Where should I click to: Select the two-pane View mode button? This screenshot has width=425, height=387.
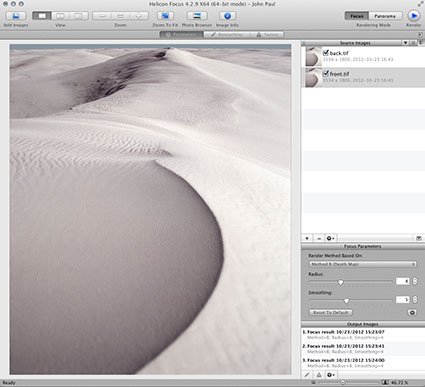pos(60,16)
